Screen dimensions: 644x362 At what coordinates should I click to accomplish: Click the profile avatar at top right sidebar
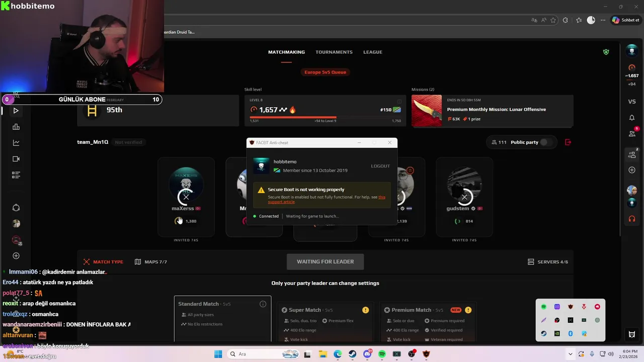pos(632,51)
